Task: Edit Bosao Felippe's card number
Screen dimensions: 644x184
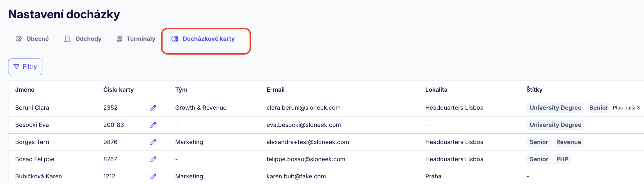Action: pyautogui.click(x=153, y=159)
